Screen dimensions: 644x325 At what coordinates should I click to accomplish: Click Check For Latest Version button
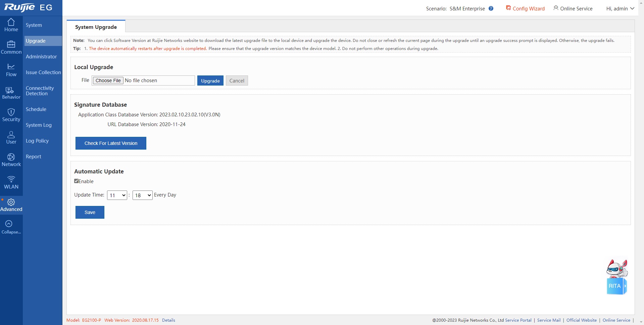(x=111, y=143)
